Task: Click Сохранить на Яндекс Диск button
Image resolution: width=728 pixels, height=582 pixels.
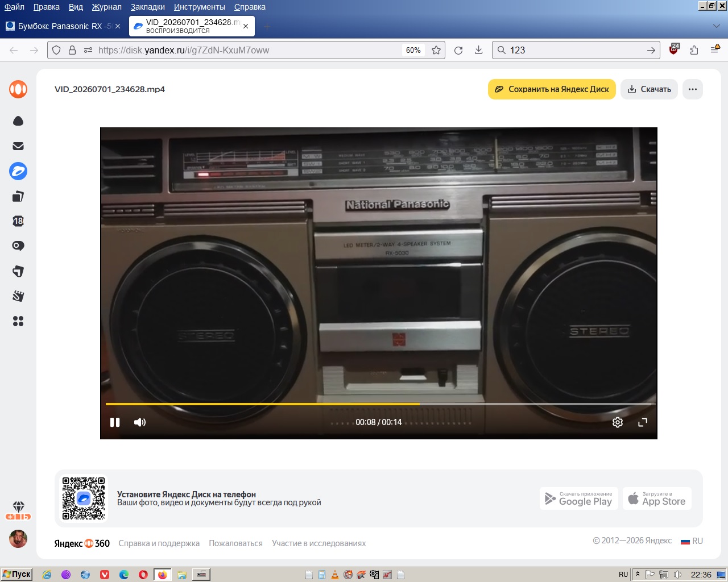Action: pyautogui.click(x=552, y=89)
